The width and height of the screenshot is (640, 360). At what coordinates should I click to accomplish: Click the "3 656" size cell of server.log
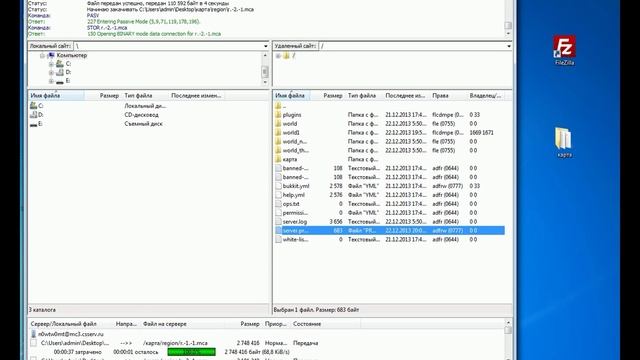pos(336,222)
